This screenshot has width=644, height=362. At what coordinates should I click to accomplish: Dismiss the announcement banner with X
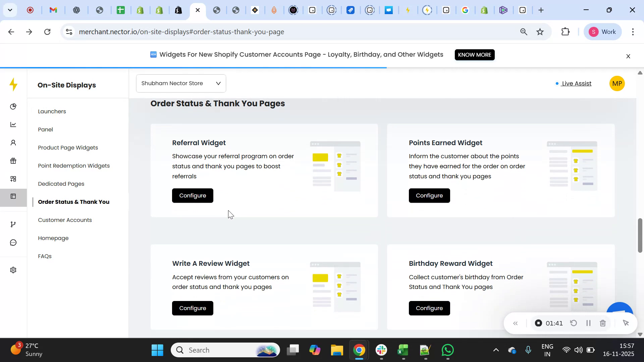(628, 56)
